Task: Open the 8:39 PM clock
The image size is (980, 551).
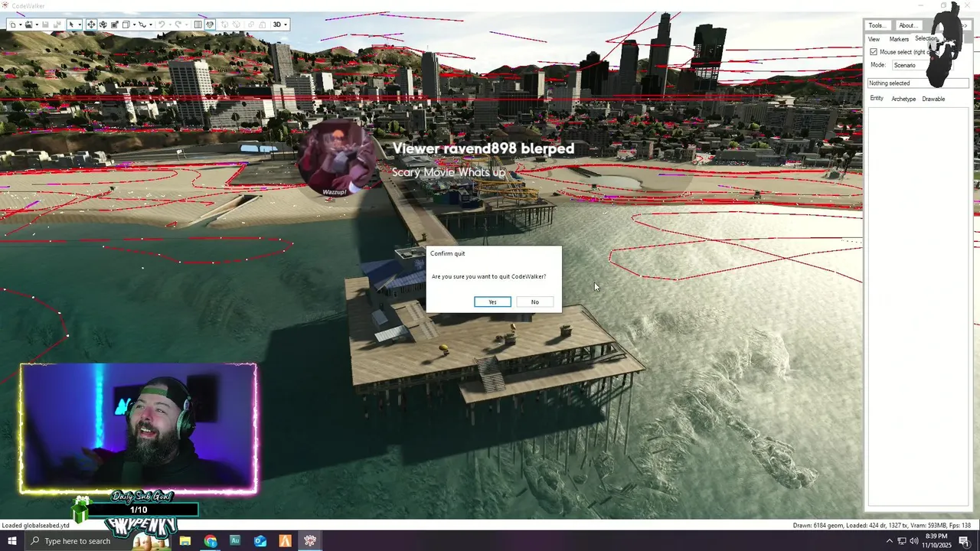Action: pyautogui.click(x=938, y=541)
